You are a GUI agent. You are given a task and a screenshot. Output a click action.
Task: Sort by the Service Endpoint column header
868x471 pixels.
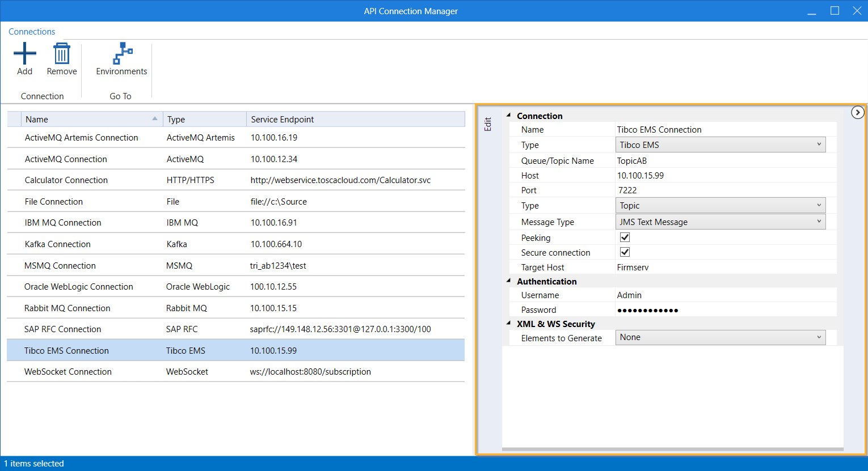[283, 120]
